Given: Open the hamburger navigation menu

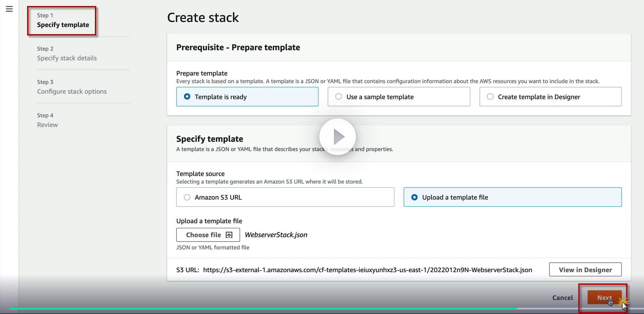Looking at the screenshot, I should click(9, 9).
